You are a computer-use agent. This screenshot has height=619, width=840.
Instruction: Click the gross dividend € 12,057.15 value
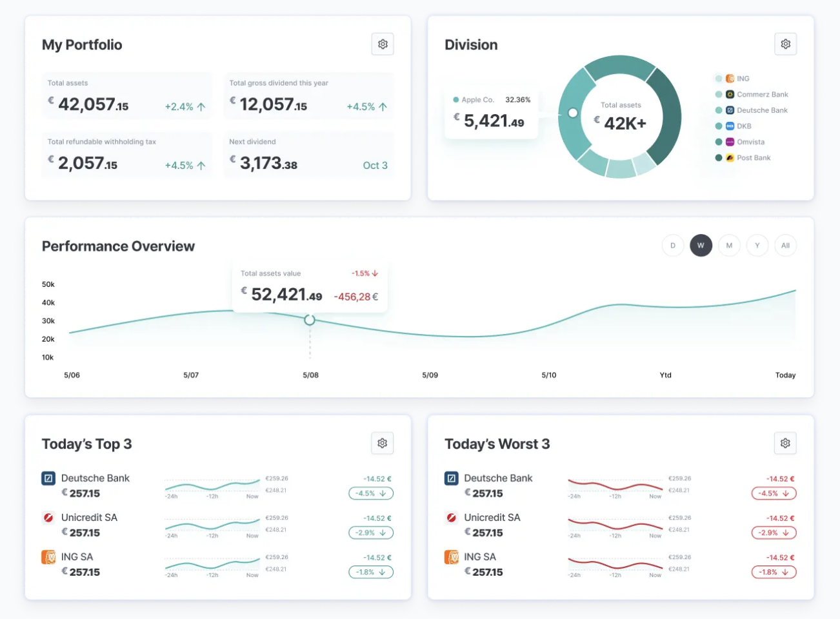coord(268,104)
